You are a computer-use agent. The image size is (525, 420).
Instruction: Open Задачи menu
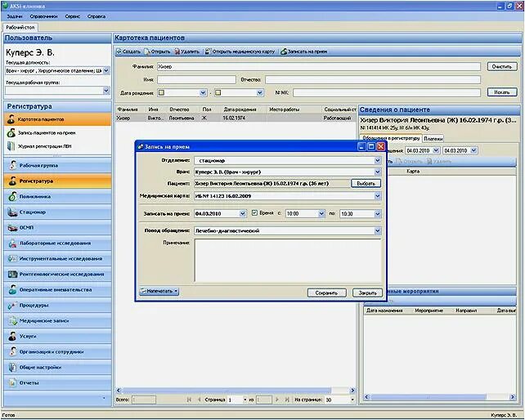pos(15,16)
